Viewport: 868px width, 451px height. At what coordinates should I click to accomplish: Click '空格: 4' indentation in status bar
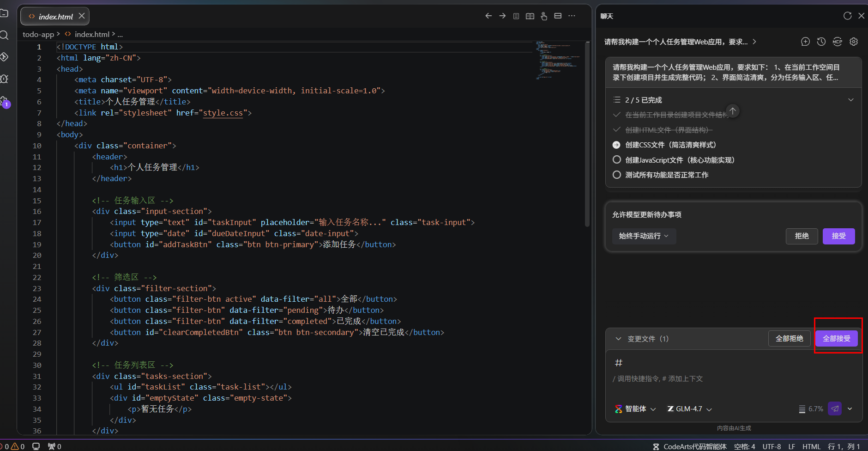pyautogui.click(x=744, y=446)
